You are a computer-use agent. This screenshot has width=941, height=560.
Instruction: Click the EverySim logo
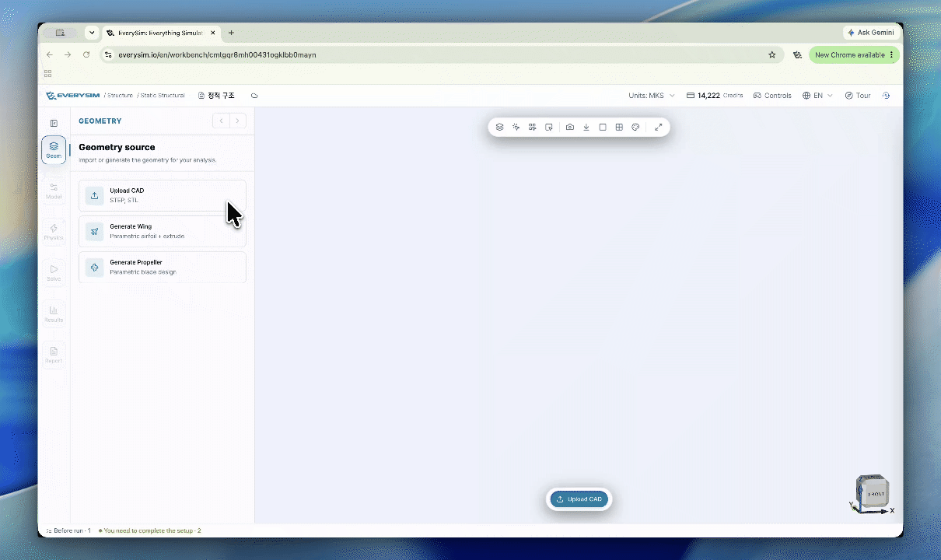pos(72,96)
